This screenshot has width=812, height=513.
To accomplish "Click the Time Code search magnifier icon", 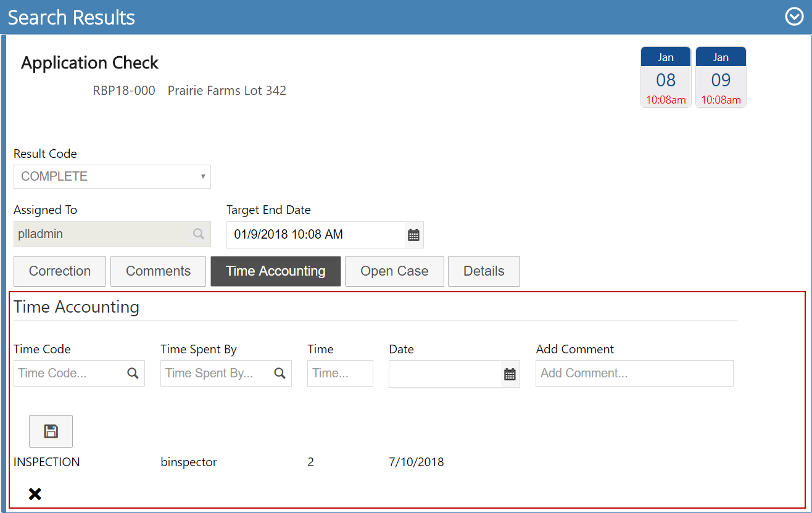I will [x=133, y=374].
